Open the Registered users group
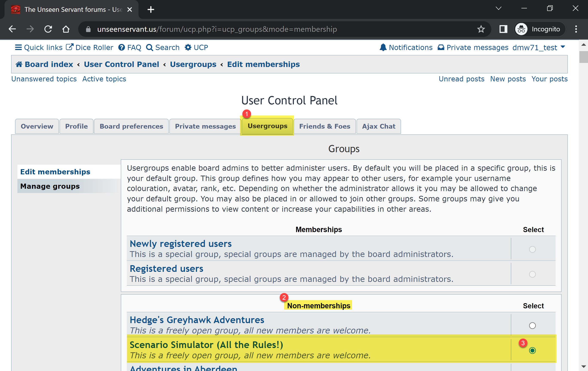Image resolution: width=588 pixels, height=371 pixels. pyautogui.click(x=166, y=269)
